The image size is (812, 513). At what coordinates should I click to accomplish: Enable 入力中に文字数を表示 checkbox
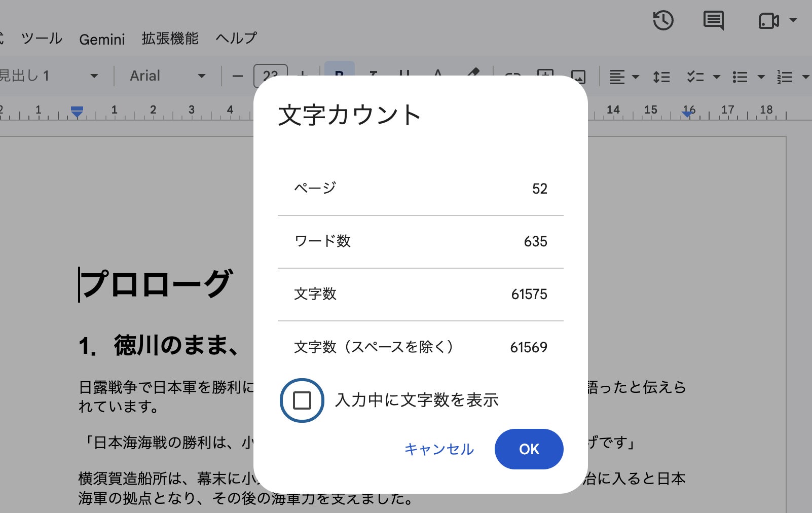coord(302,400)
